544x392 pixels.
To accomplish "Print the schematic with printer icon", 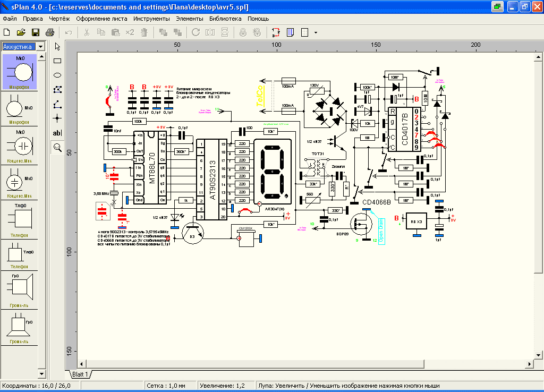I will click(x=50, y=32).
